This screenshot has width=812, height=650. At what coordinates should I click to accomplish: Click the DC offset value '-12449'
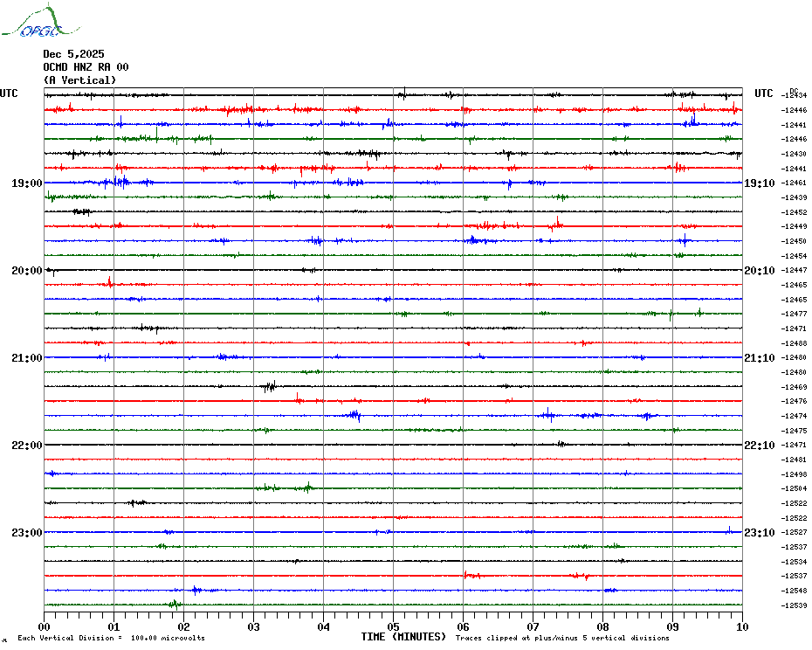pos(794,226)
